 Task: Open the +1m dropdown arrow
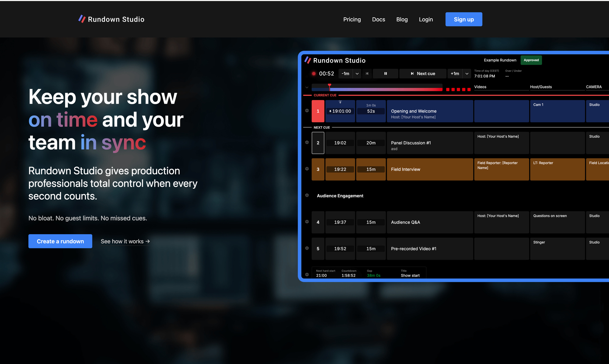[466, 74]
